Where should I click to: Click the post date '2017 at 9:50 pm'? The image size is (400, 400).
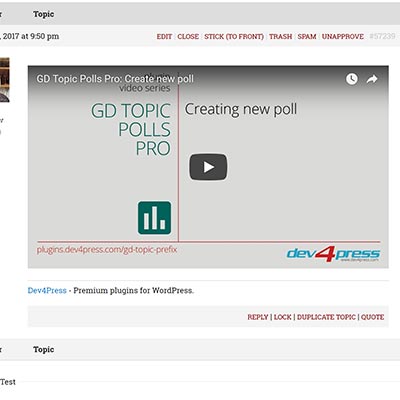[x=31, y=36]
